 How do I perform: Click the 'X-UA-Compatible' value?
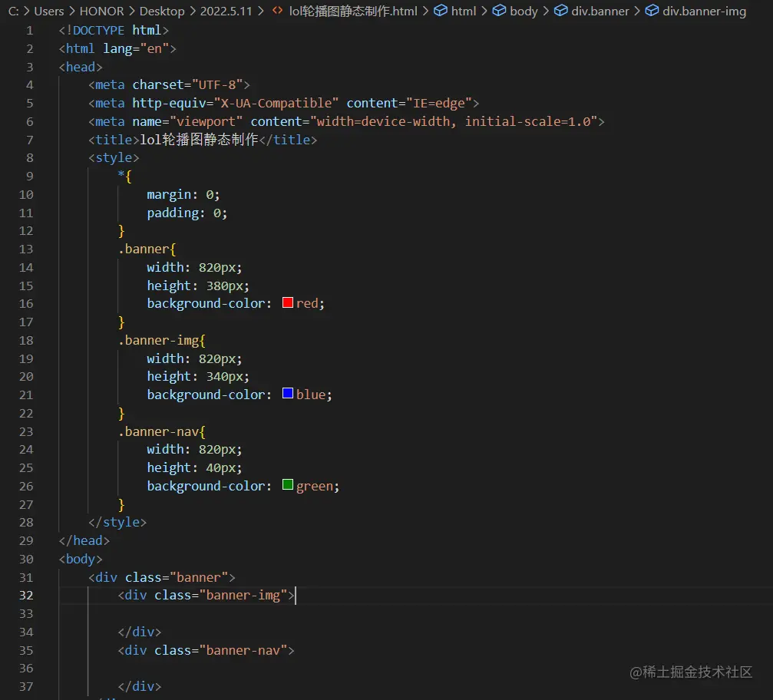(x=276, y=104)
